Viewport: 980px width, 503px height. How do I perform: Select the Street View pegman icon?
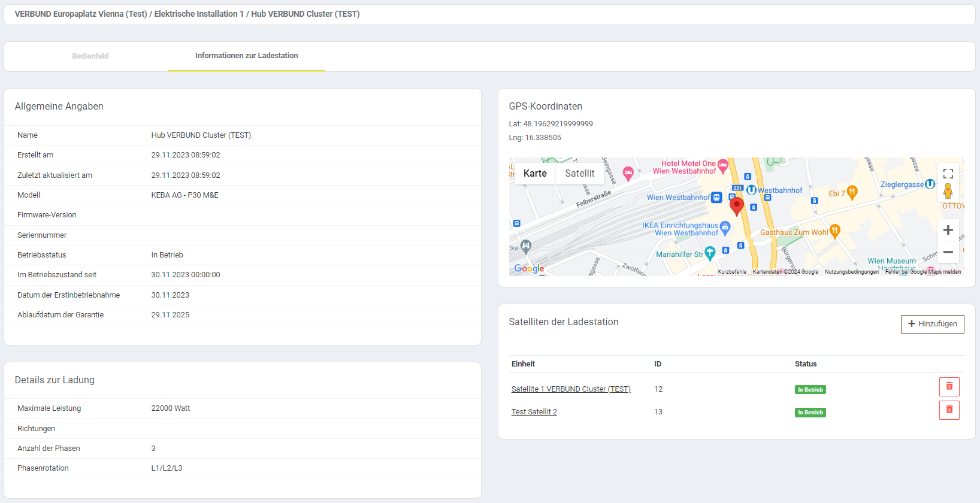point(948,191)
